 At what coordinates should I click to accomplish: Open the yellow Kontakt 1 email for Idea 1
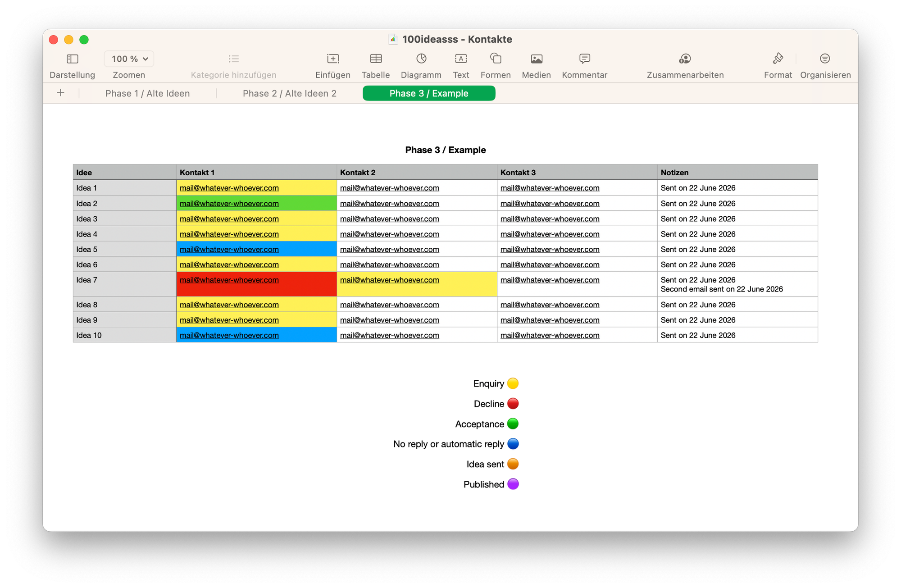click(x=229, y=188)
